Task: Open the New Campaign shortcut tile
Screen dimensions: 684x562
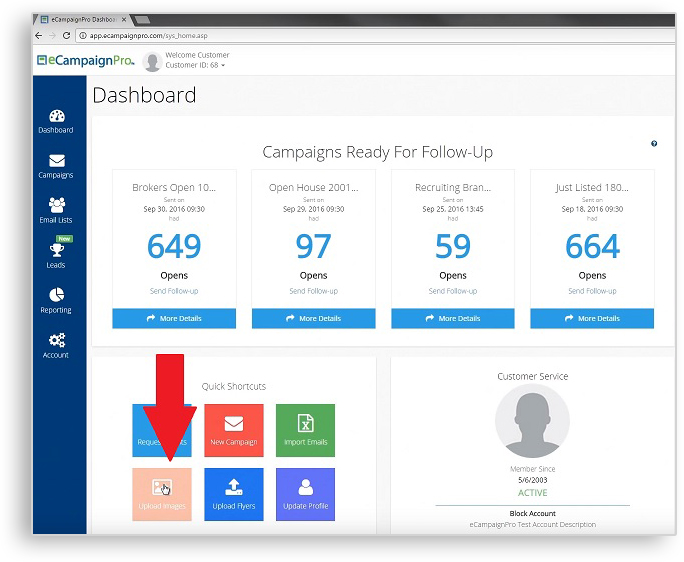Action: (234, 430)
